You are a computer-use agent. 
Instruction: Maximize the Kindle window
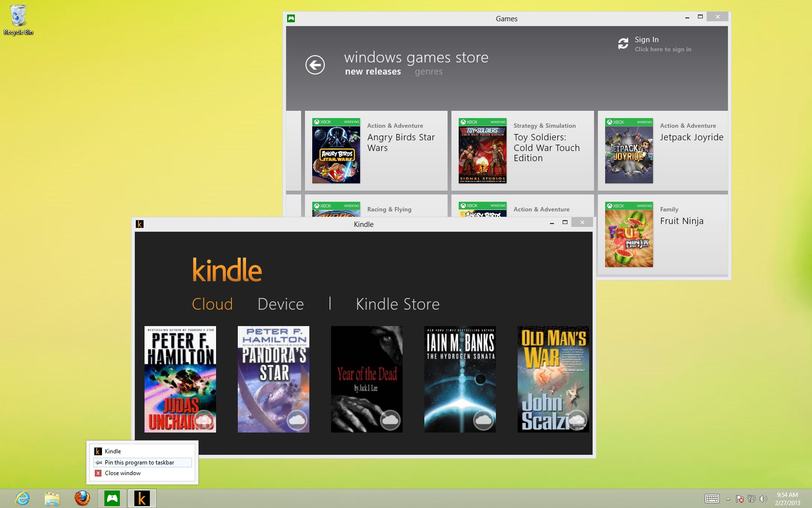click(x=565, y=223)
